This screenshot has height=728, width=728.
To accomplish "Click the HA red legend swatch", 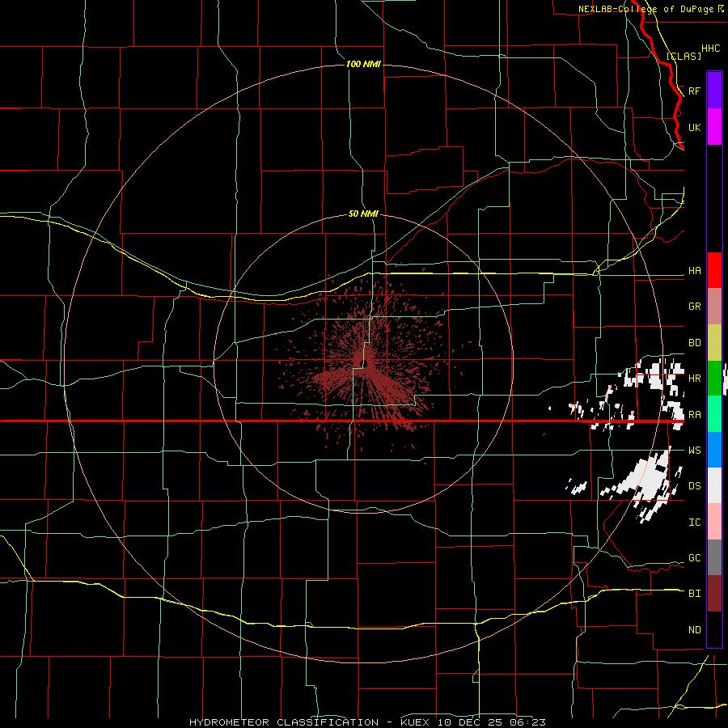I will pos(714,270).
